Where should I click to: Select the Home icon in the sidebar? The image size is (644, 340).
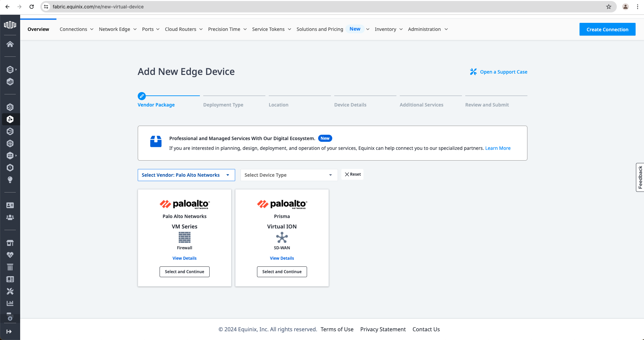[x=10, y=44]
